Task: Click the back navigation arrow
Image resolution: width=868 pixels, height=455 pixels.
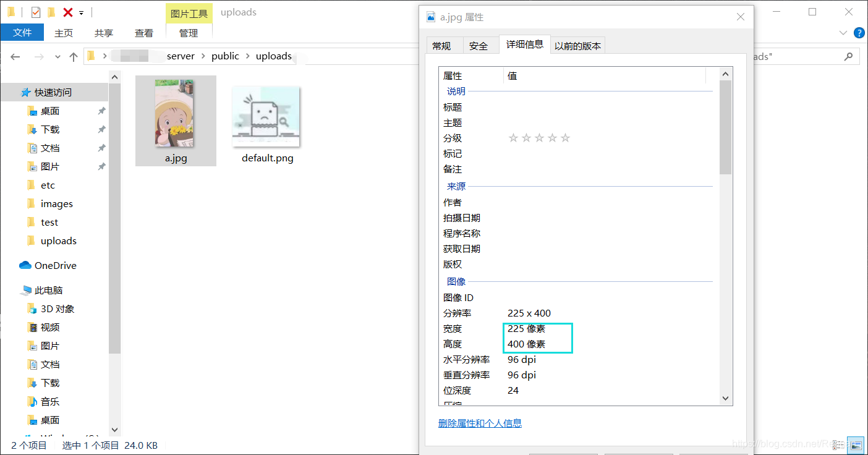Action: 15,56
